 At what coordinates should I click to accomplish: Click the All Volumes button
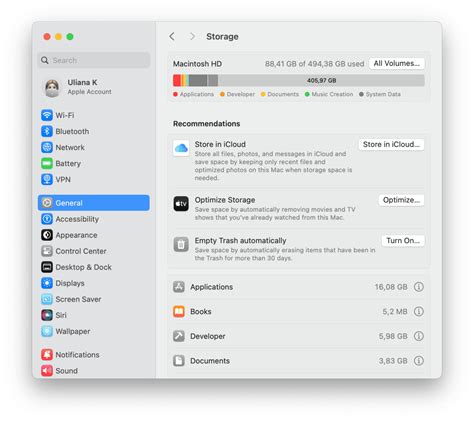(x=396, y=63)
